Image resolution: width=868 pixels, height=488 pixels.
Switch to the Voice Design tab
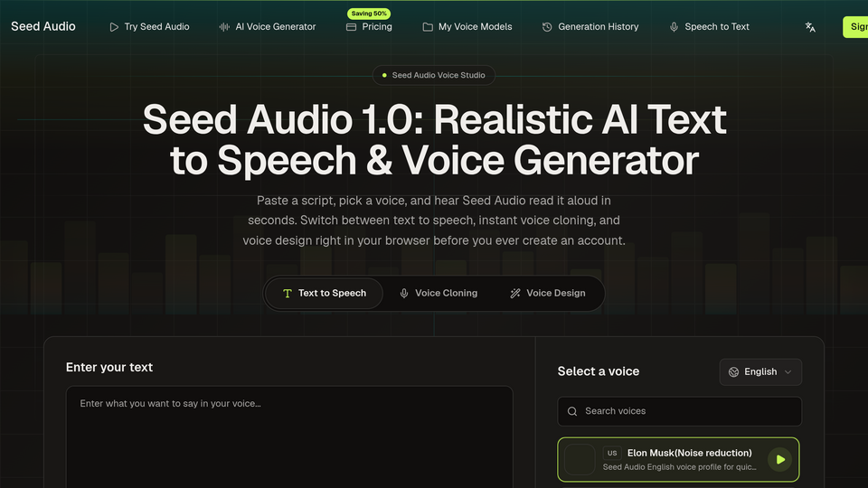tap(548, 293)
